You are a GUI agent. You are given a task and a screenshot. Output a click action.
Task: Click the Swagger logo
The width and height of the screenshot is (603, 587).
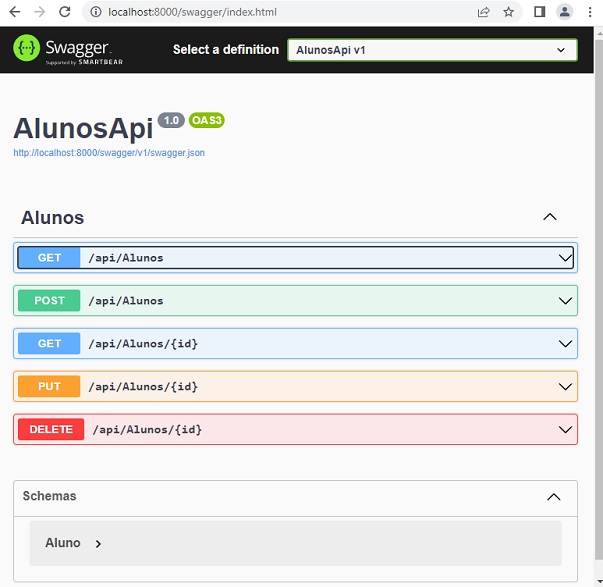pyautogui.click(x=62, y=49)
